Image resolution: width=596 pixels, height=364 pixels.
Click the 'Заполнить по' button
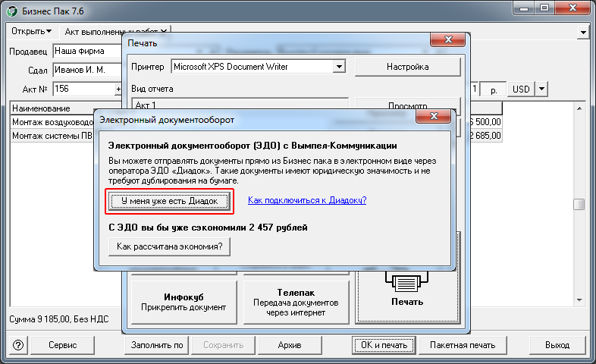click(157, 345)
